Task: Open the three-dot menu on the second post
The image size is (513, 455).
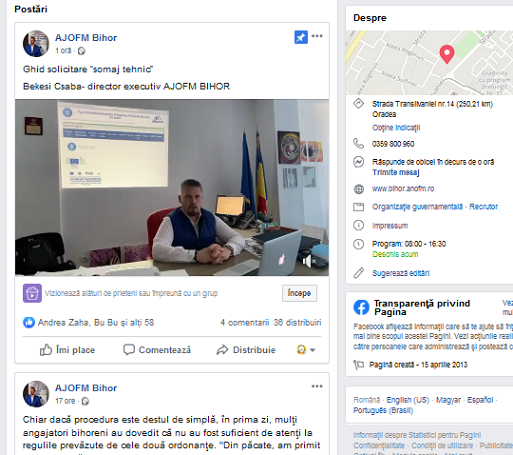Action: [x=317, y=386]
